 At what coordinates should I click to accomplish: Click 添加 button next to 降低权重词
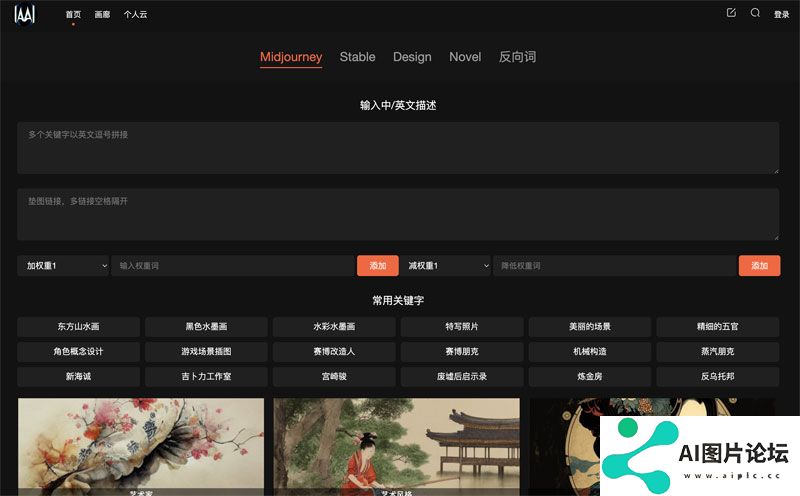(x=759, y=266)
